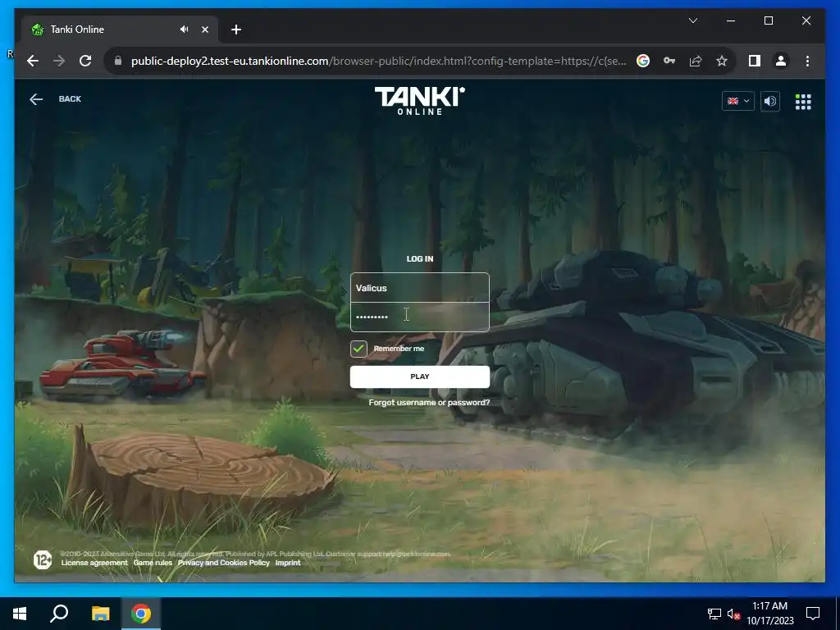Screen dimensions: 840x630
Task: Open the clock showing 1:17 AM
Action: coord(769,614)
